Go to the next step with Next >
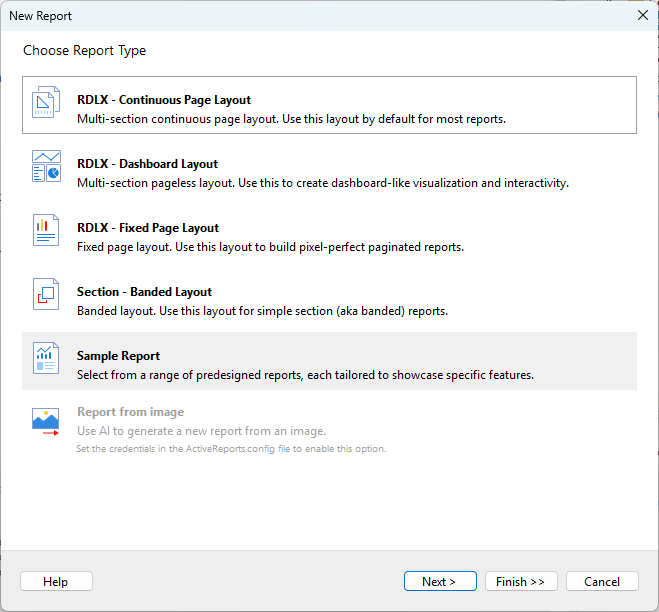Image resolution: width=659 pixels, height=612 pixels. pyautogui.click(x=440, y=582)
